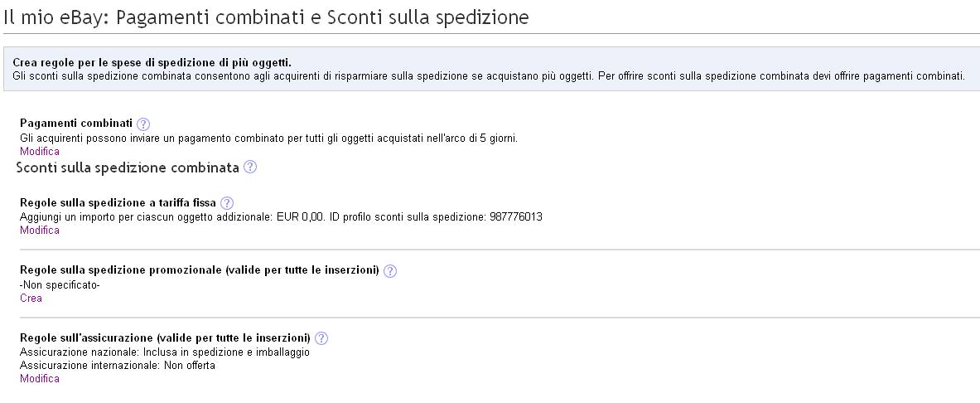Click the -Non specificato- text
Image resolution: width=980 pixels, height=403 pixels.
60,285
